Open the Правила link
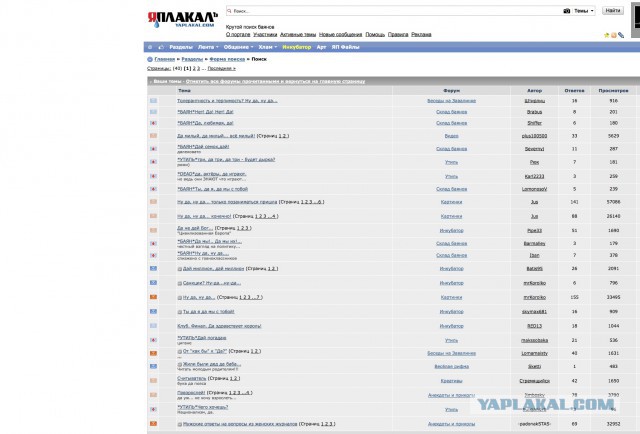 click(398, 34)
